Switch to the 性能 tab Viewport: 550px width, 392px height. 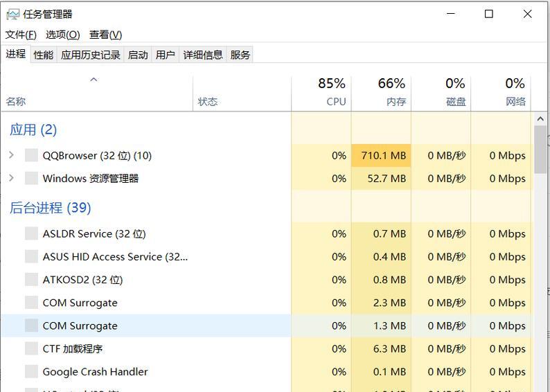click(x=43, y=55)
